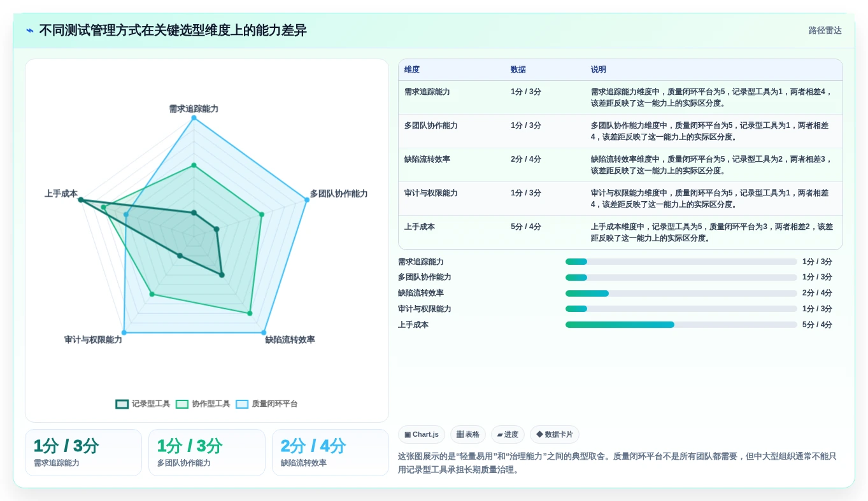The width and height of the screenshot is (868, 501).
Task: Click the Chart.js chip
Action: pos(422,435)
